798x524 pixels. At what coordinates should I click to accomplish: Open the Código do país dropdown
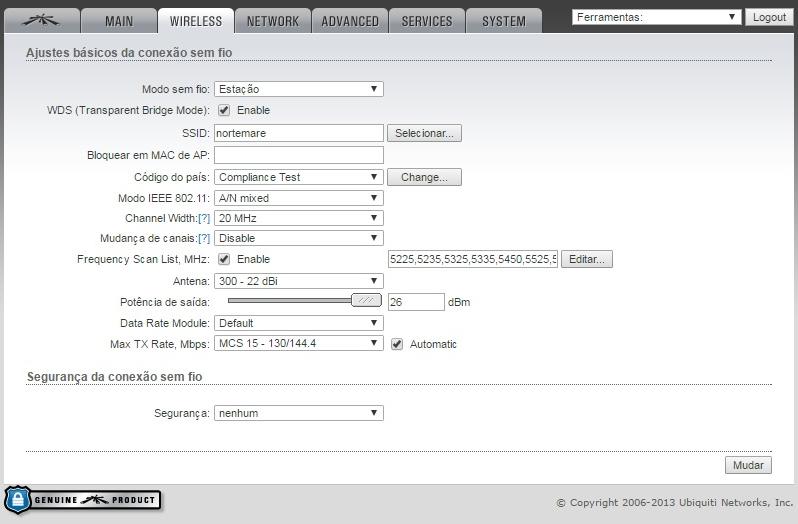point(299,177)
